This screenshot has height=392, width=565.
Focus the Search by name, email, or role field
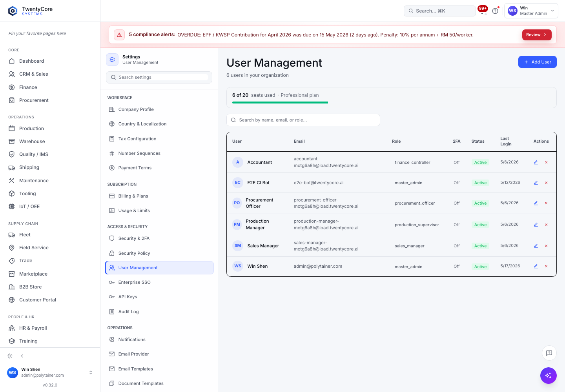pyautogui.click(x=303, y=120)
